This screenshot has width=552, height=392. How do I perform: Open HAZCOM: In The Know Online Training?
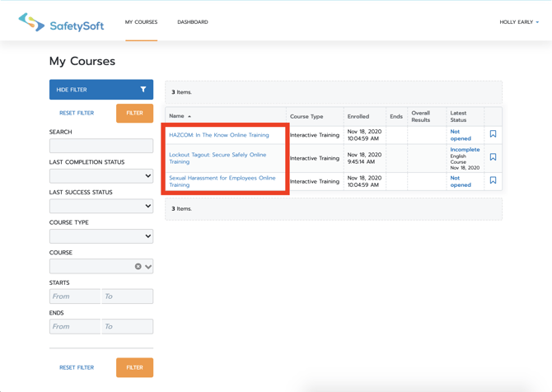(x=218, y=135)
